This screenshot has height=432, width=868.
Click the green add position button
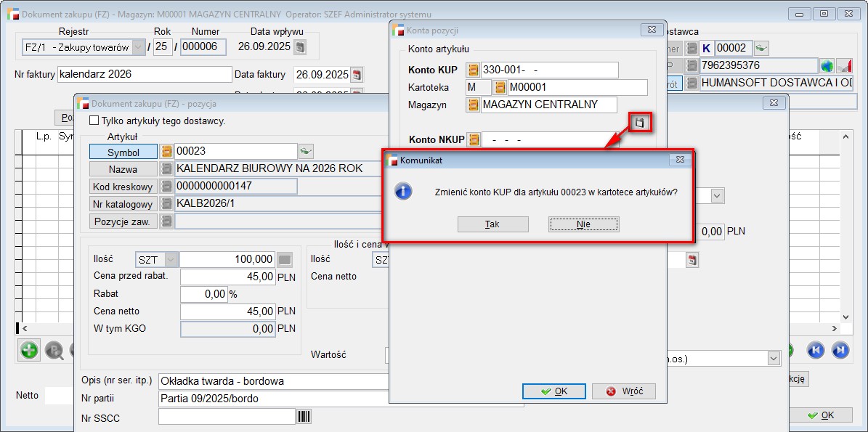click(29, 350)
